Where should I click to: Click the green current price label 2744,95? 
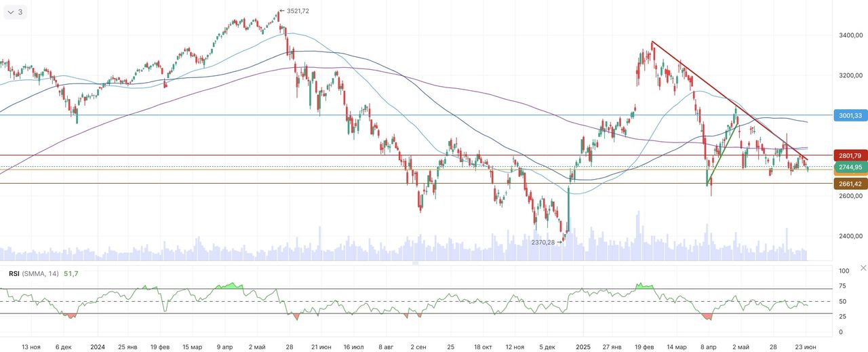(850, 167)
